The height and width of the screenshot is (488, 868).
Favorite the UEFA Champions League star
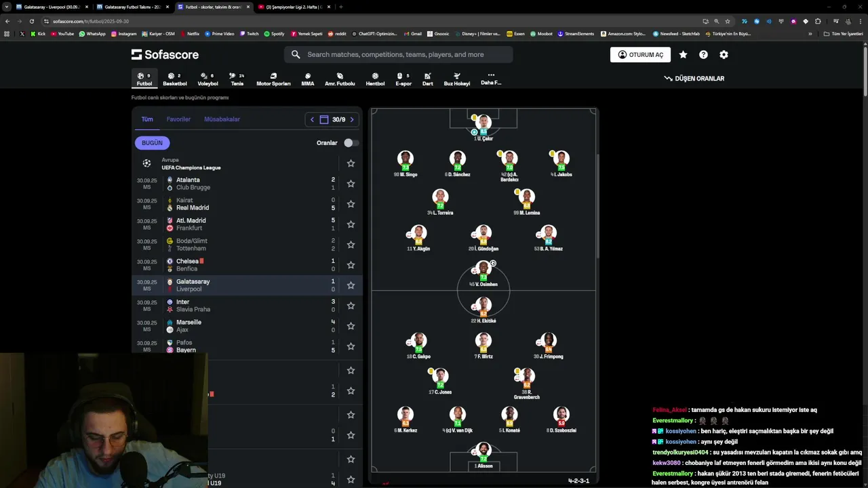pyautogui.click(x=351, y=163)
